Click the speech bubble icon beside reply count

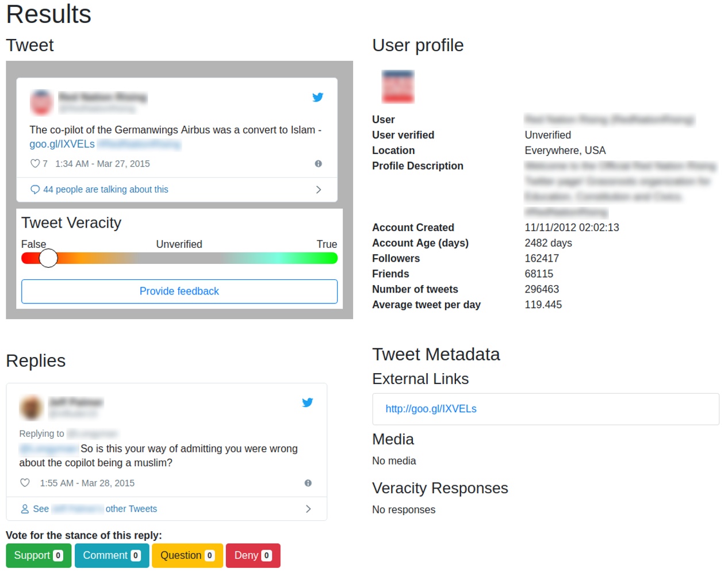35,189
